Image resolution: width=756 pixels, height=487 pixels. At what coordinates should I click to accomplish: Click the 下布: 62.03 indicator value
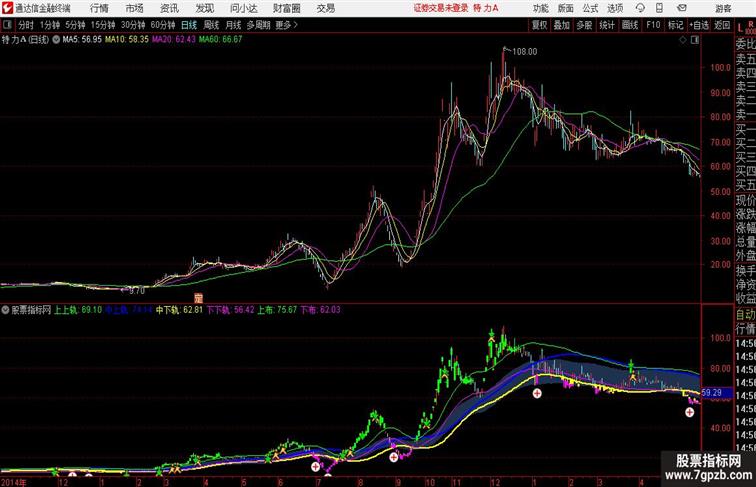320,310
